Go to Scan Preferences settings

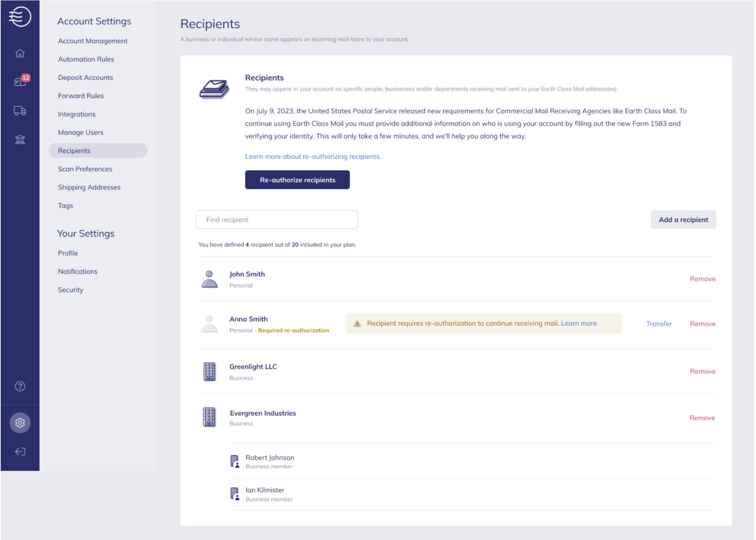point(85,169)
